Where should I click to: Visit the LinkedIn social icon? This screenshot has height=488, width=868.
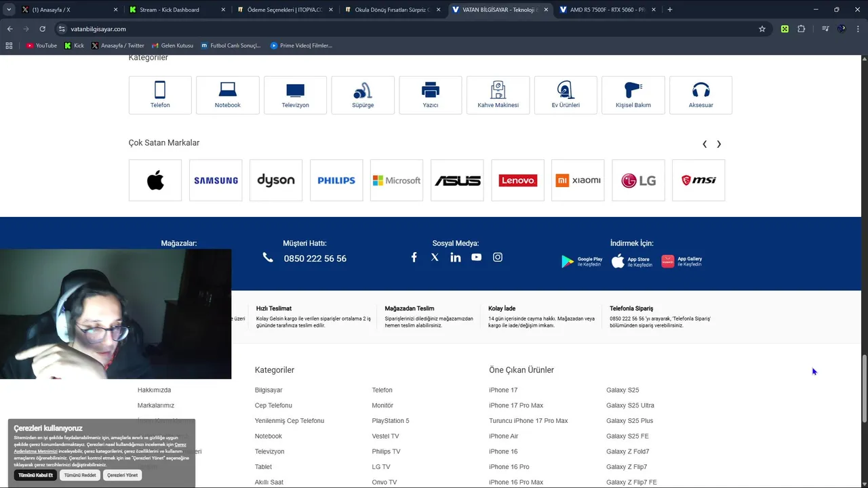(x=456, y=258)
